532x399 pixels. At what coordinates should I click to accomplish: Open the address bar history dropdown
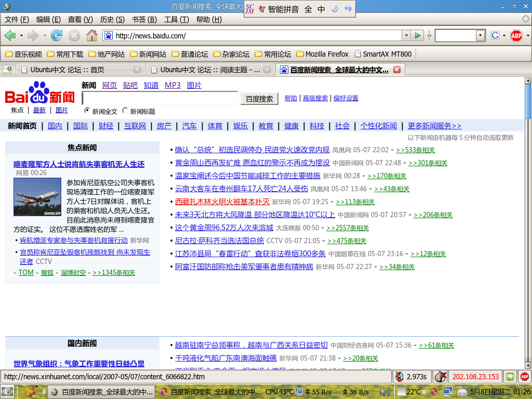(x=406, y=35)
